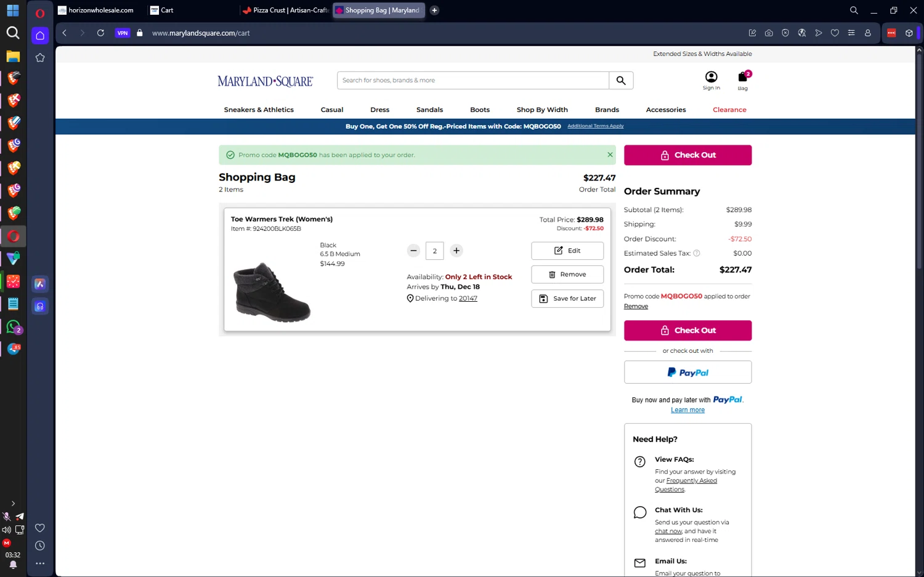The image size is (924, 577).
Task: Switch to horizonwholesale.com tab
Action: point(100,10)
